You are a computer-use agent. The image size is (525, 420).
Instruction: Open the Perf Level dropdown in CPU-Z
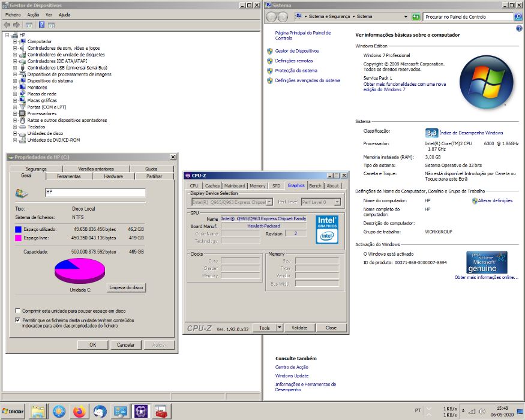point(337,202)
